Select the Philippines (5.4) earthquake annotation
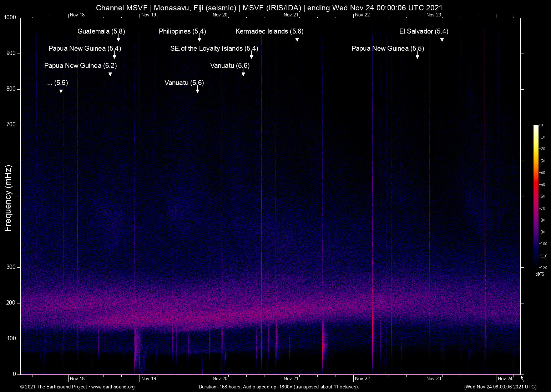The height and width of the screenshot is (392, 551). 182,31
